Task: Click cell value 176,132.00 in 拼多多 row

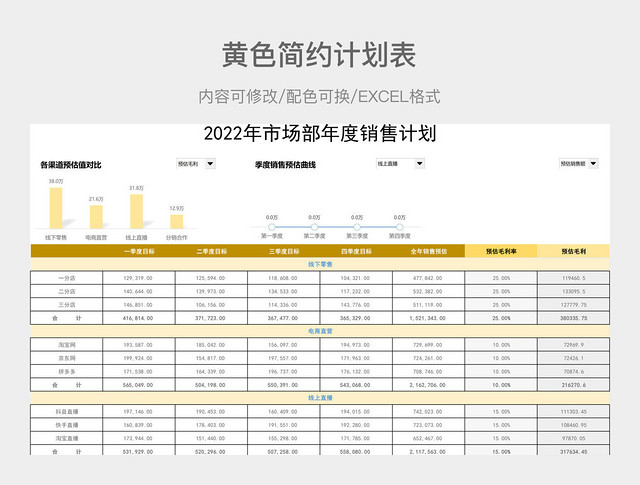Action: point(355,372)
